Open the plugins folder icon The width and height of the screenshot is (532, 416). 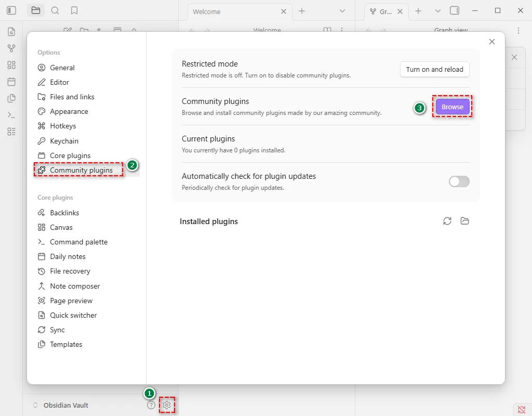pyautogui.click(x=465, y=221)
